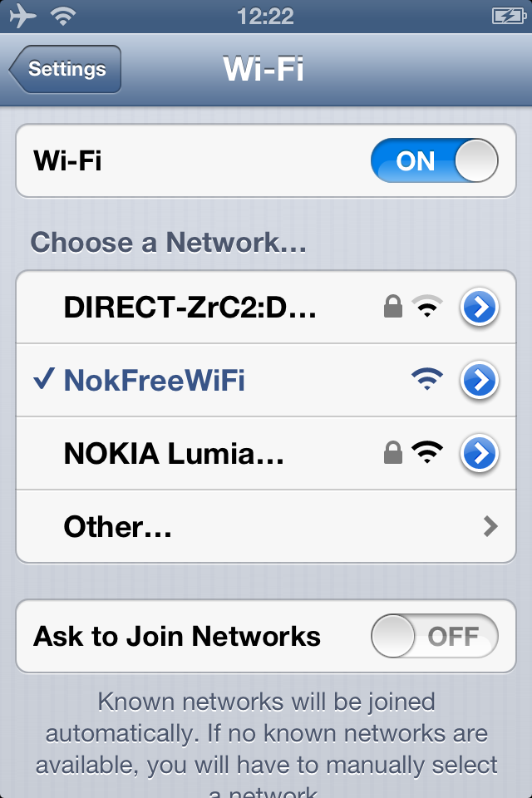Select the NokFreeWiFi network name
The height and width of the screenshot is (798, 532).
click(x=155, y=380)
